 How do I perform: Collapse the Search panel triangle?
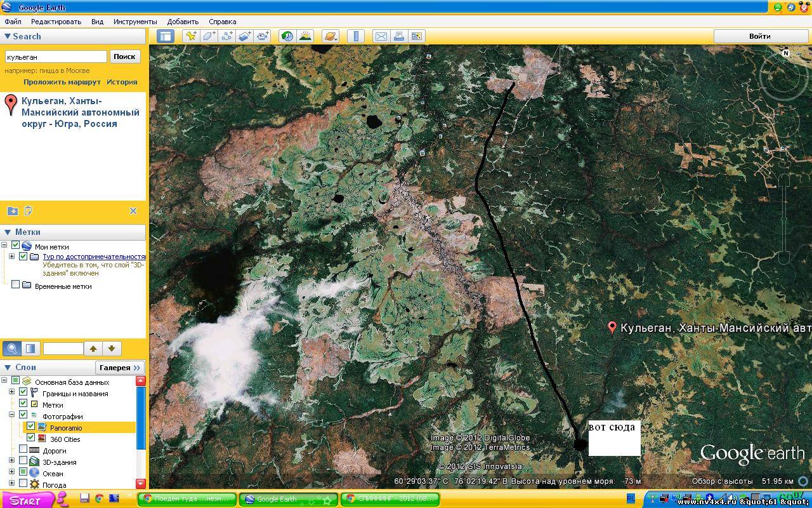click(7, 37)
